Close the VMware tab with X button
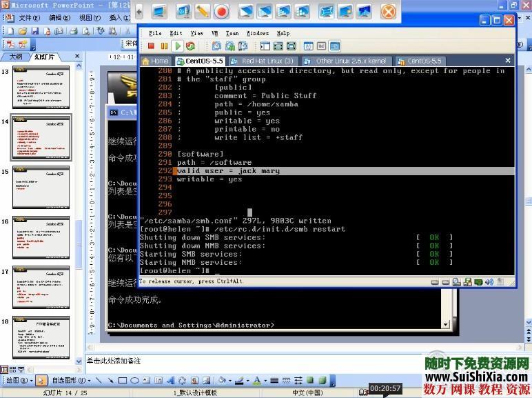Screen dimensions: 532x398 508,61
